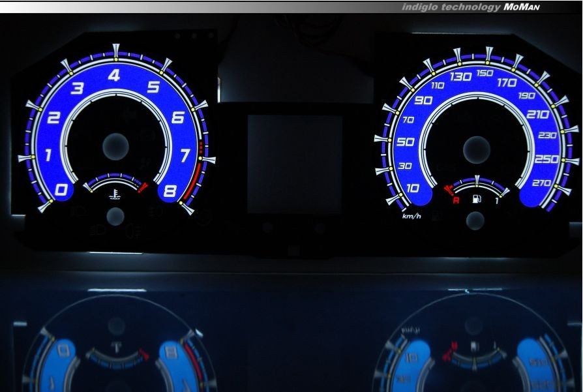Viewport: 583px width, 392px height.
Task: Click the knob below the fuel gauge
Action: [476, 220]
